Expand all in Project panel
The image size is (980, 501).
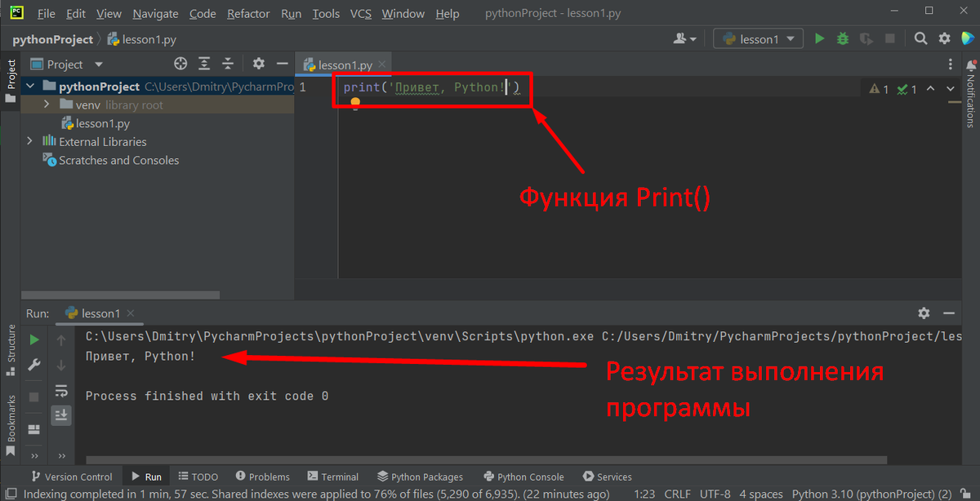(x=205, y=64)
